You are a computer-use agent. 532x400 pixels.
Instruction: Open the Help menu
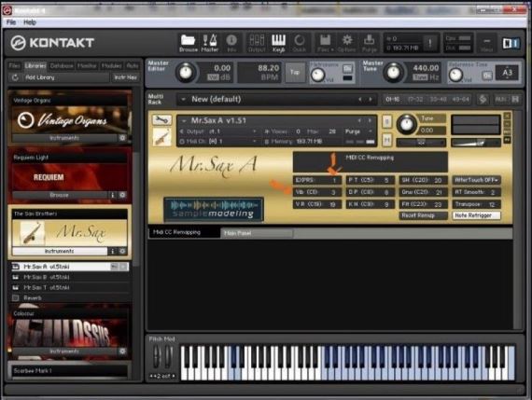tap(30, 22)
